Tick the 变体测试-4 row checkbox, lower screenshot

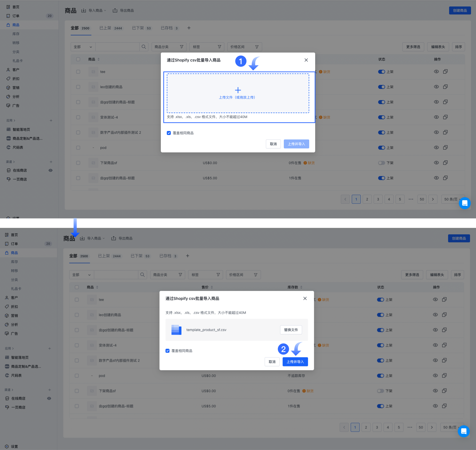[77, 345]
